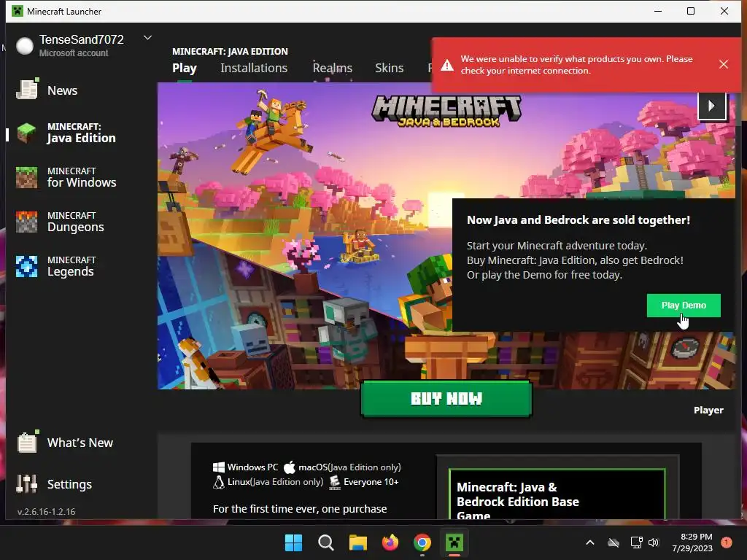Open the Settings sliders icon
747x560 pixels.
27,484
